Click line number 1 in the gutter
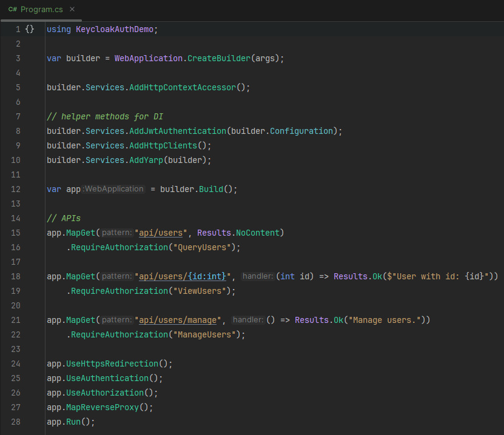This screenshot has width=504, height=435. [x=18, y=29]
